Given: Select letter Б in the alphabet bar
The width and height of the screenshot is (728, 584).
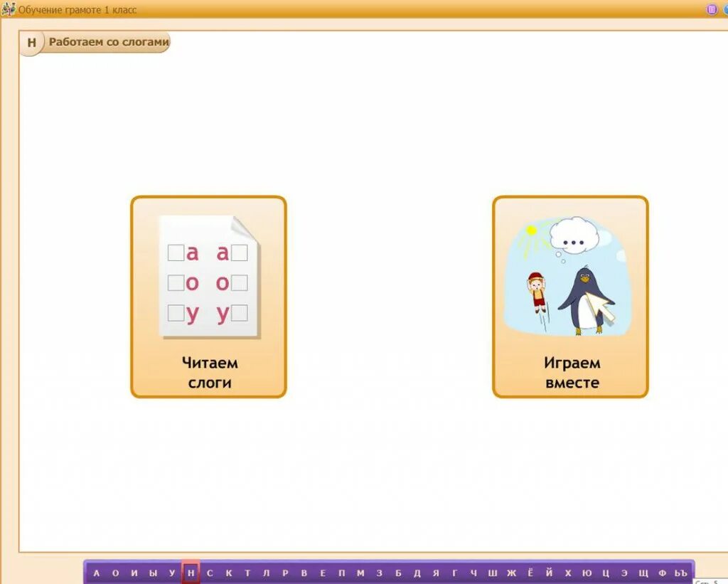Looking at the screenshot, I should 398,573.
